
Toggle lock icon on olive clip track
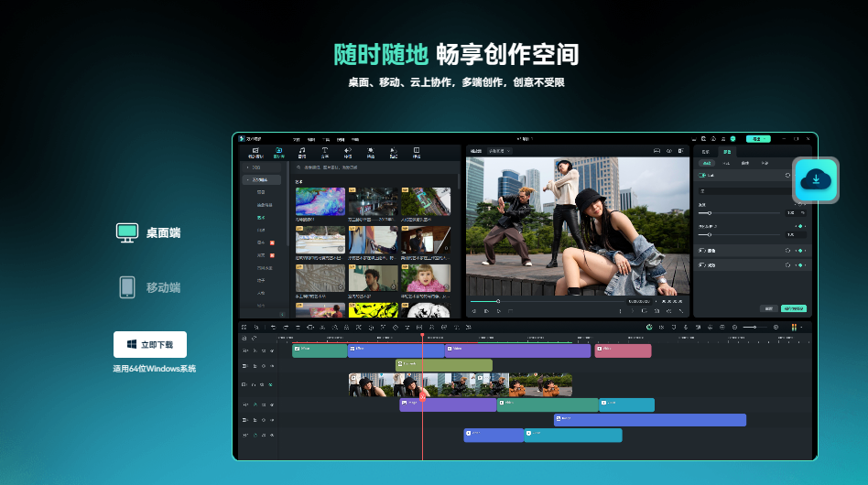pyautogui.click(x=255, y=366)
